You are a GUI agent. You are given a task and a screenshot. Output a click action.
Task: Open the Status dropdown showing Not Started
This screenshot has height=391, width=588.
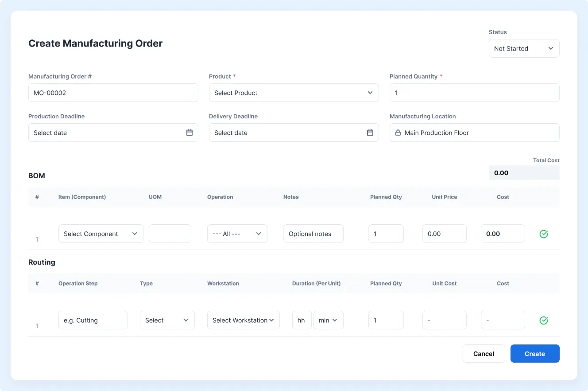click(x=524, y=48)
